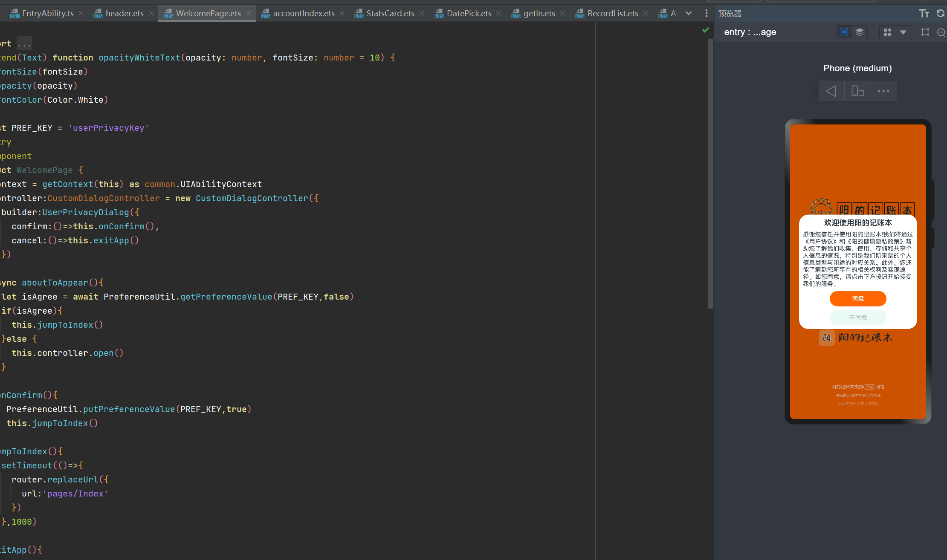Click the previewer back navigation arrow
Image resolution: width=947 pixels, height=560 pixels.
[x=831, y=91]
